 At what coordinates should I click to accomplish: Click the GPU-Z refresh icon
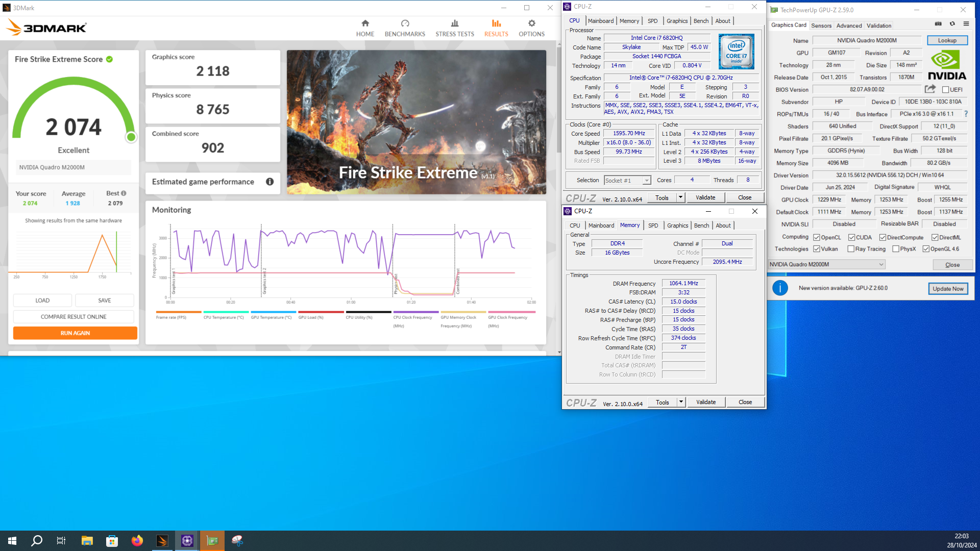(952, 24)
